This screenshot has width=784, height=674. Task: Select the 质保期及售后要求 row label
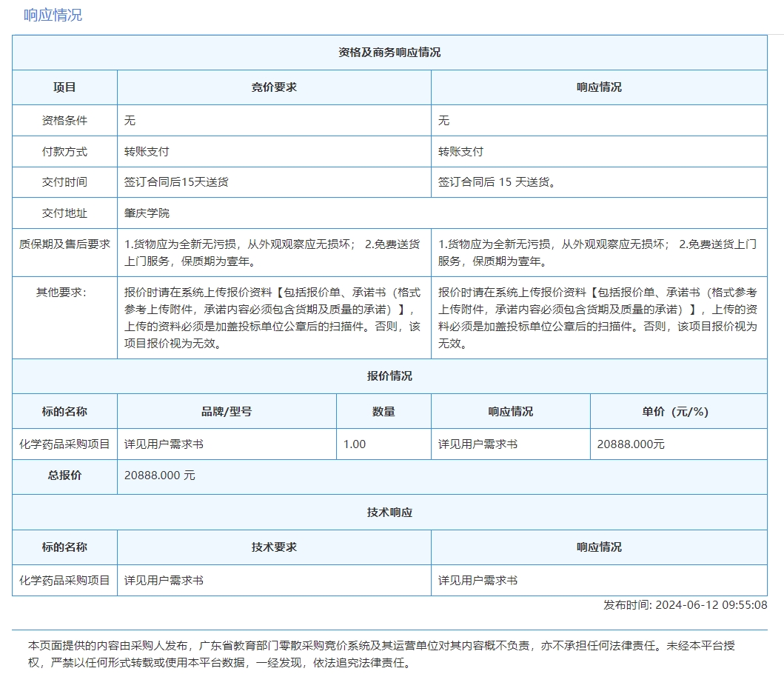pos(64,244)
